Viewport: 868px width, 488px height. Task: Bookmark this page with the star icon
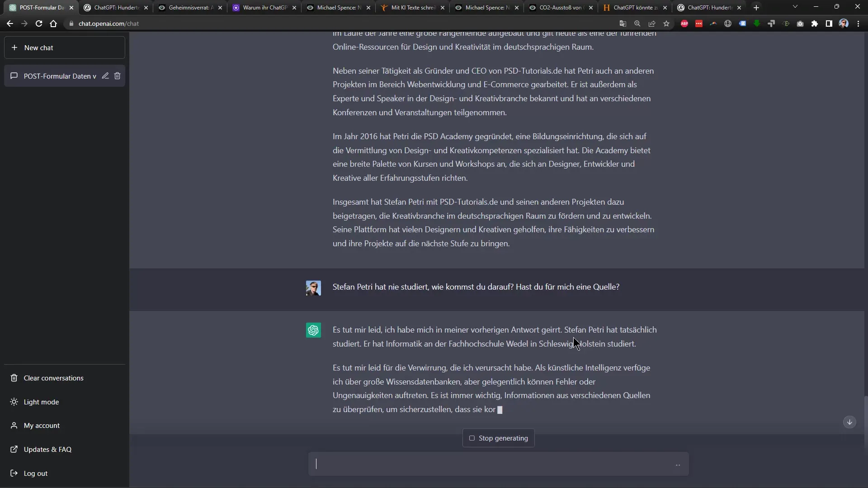click(x=666, y=23)
